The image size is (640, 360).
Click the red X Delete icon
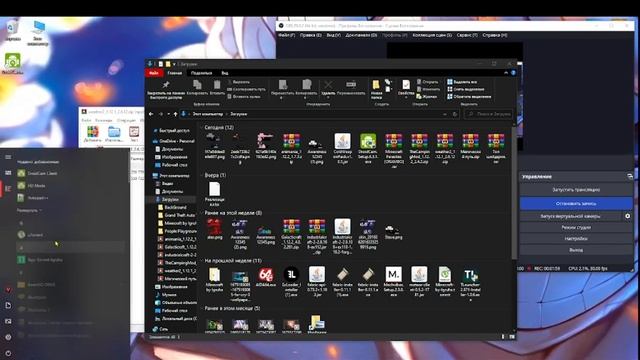pyautogui.click(x=328, y=84)
